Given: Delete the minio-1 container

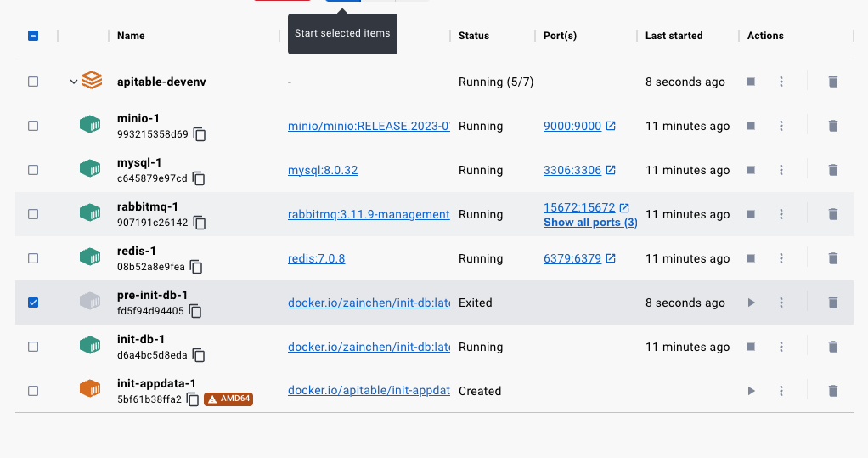Looking at the screenshot, I should pyautogui.click(x=832, y=127).
